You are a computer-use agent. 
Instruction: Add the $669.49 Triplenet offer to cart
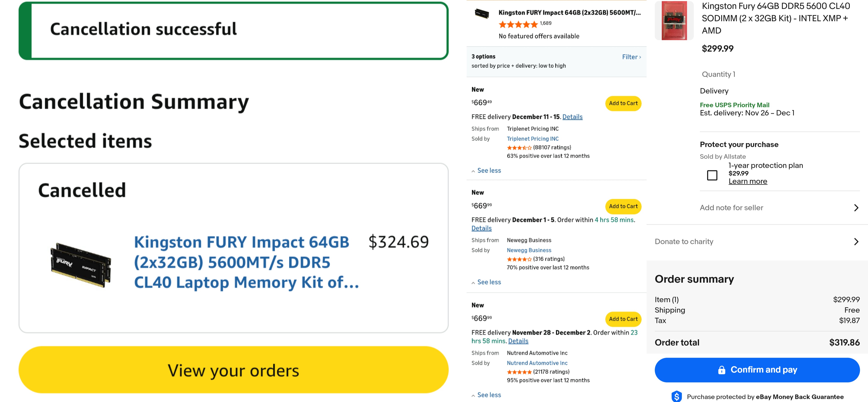(x=623, y=103)
